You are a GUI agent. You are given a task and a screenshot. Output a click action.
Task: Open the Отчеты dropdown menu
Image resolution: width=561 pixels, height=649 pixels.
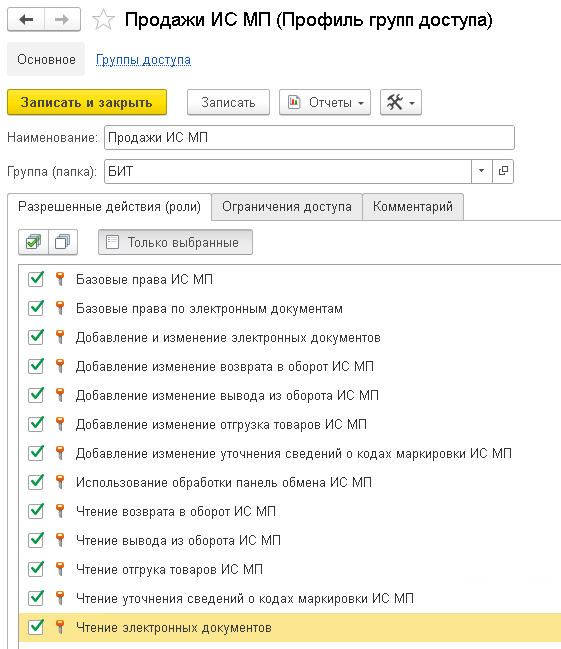pyautogui.click(x=325, y=102)
